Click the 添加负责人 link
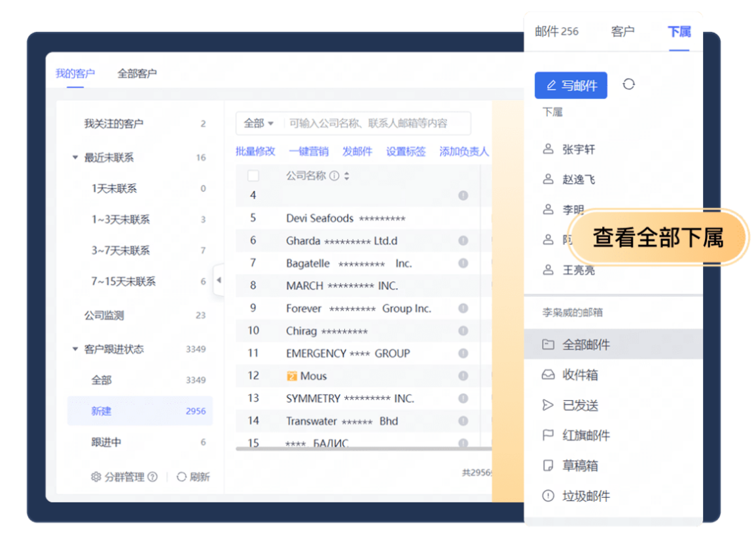The image size is (756, 541). pos(464,151)
